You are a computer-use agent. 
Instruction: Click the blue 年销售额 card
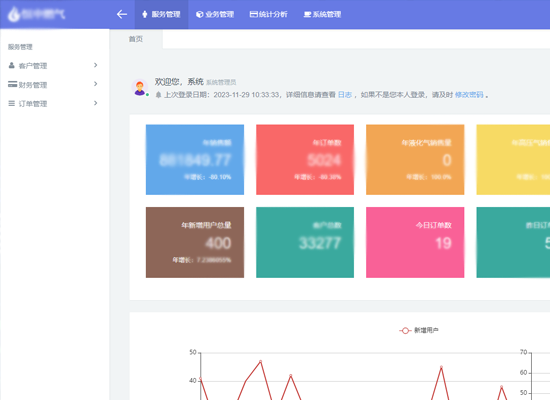[x=195, y=159]
